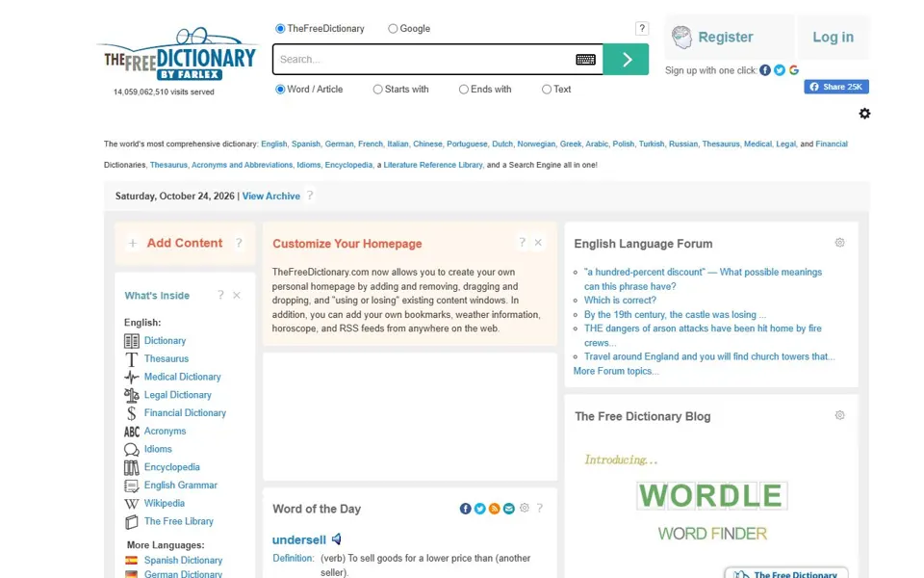Click the Facebook Share 25K button

point(836,87)
